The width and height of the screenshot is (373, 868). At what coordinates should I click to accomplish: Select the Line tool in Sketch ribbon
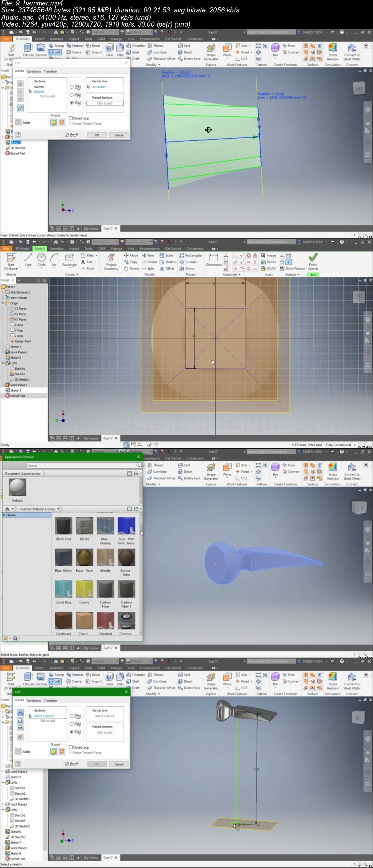(x=28, y=260)
